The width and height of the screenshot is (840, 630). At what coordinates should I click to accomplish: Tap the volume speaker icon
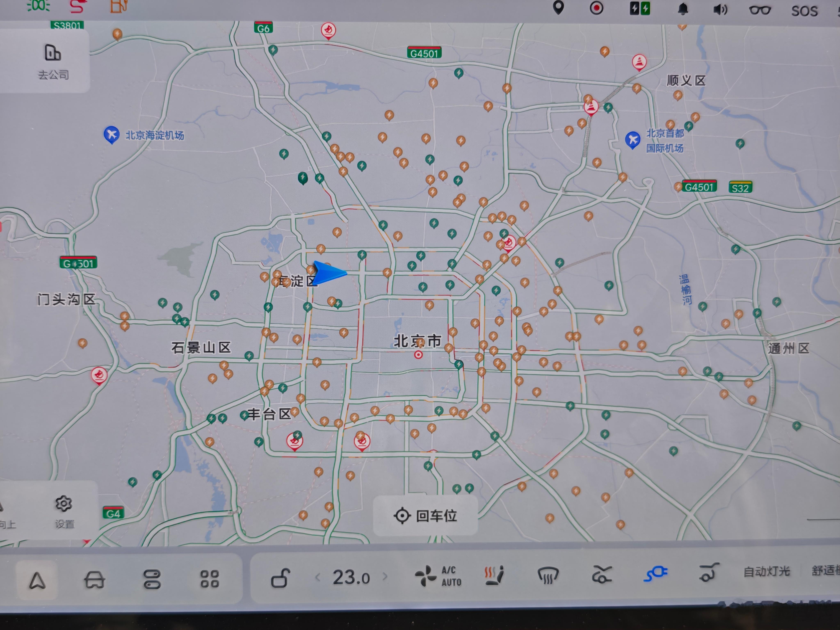pyautogui.click(x=720, y=9)
